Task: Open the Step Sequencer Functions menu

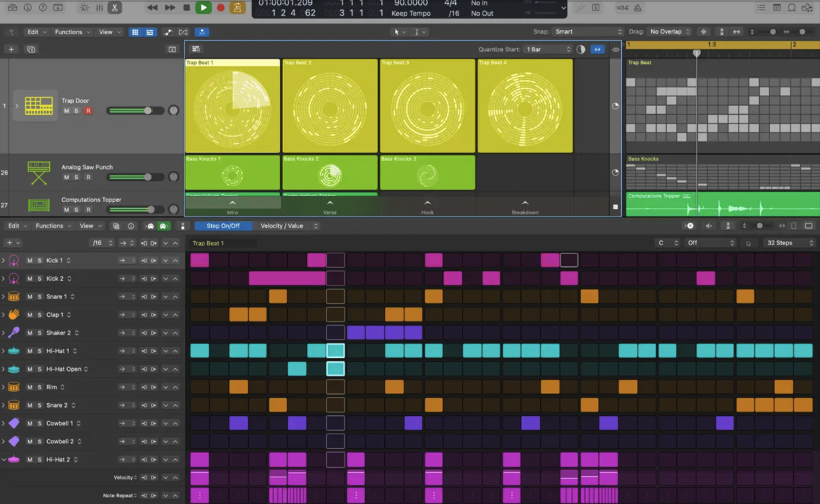Action: pos(53,226)
